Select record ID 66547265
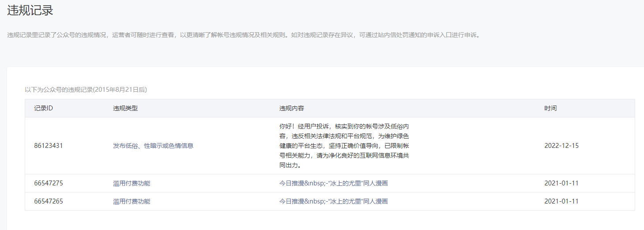Viewport: 644px width, 230px height. coord(49,201)
